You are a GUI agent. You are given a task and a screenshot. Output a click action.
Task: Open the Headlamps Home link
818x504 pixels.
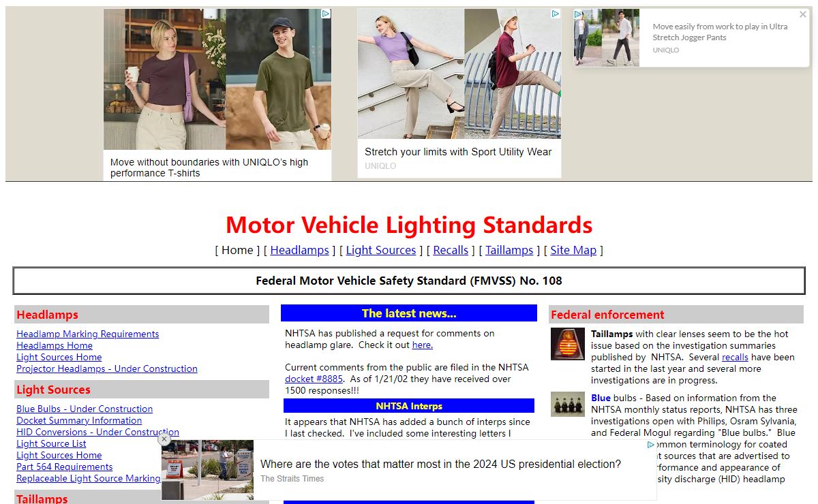coord(55,345)
